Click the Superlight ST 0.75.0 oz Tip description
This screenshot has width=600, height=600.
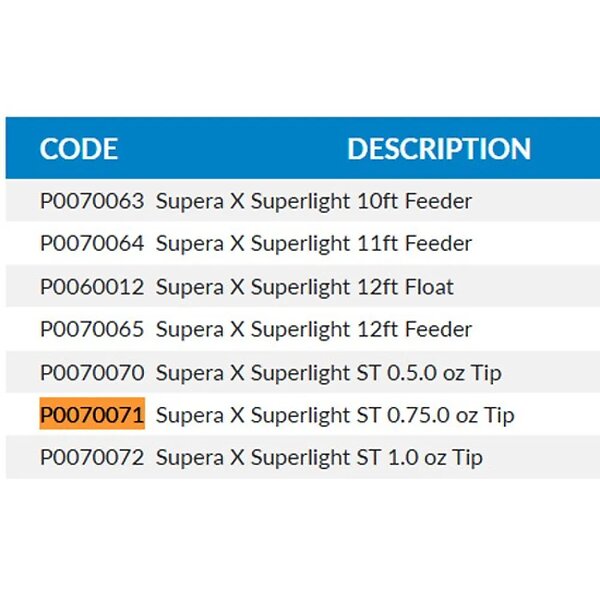pos(334,415)
